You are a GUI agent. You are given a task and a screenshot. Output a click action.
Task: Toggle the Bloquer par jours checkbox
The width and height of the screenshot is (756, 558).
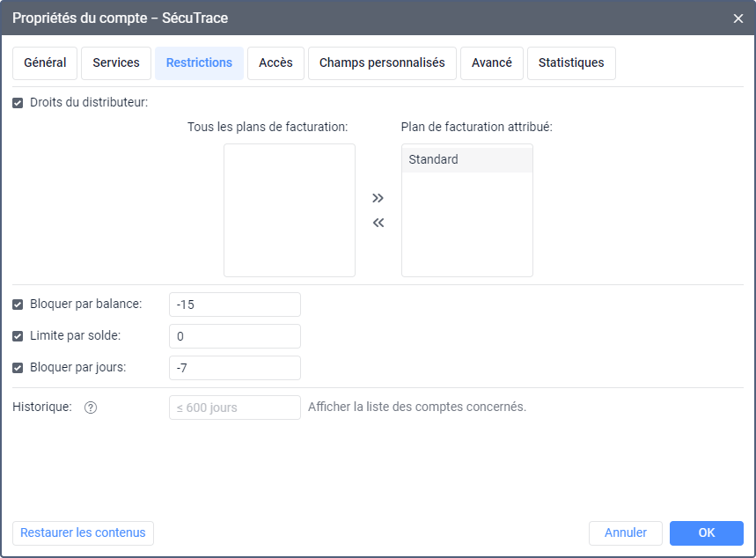click(18, 368)
